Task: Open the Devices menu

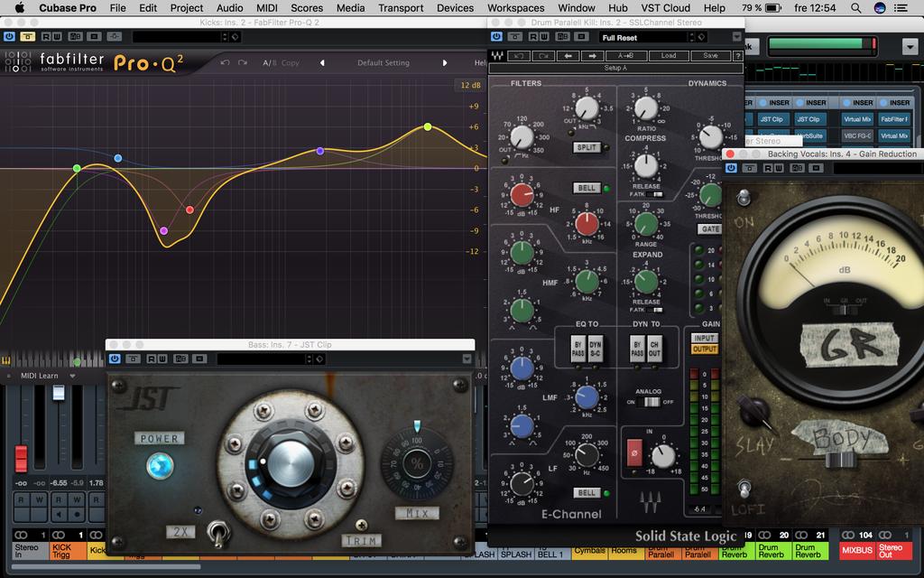Action: point(455,7)
